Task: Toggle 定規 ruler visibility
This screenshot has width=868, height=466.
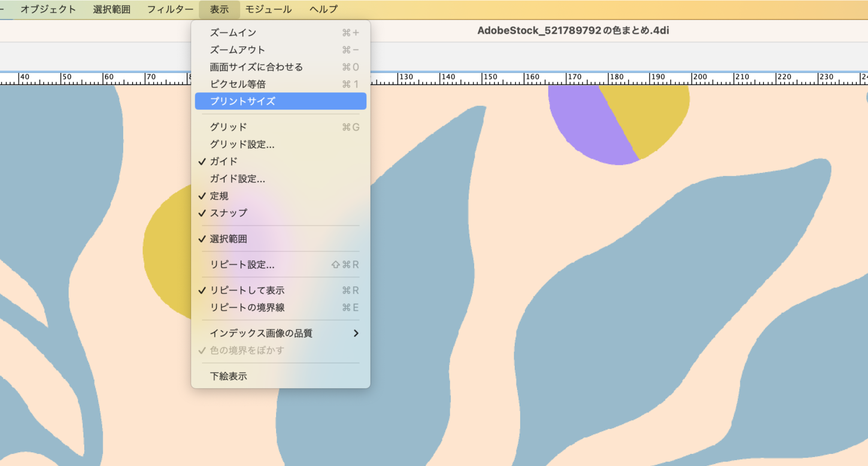Action: point(218,196)
